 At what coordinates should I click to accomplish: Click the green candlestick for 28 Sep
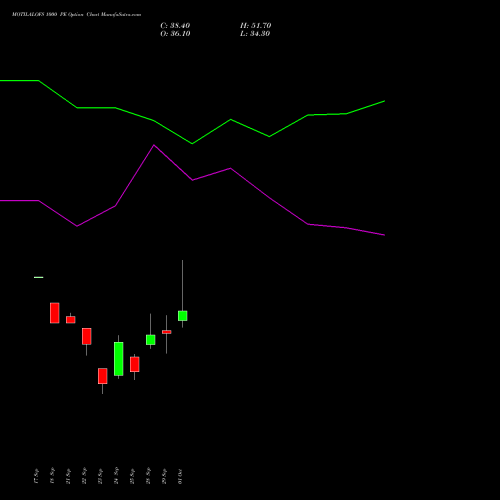click(x=151, y=340)
